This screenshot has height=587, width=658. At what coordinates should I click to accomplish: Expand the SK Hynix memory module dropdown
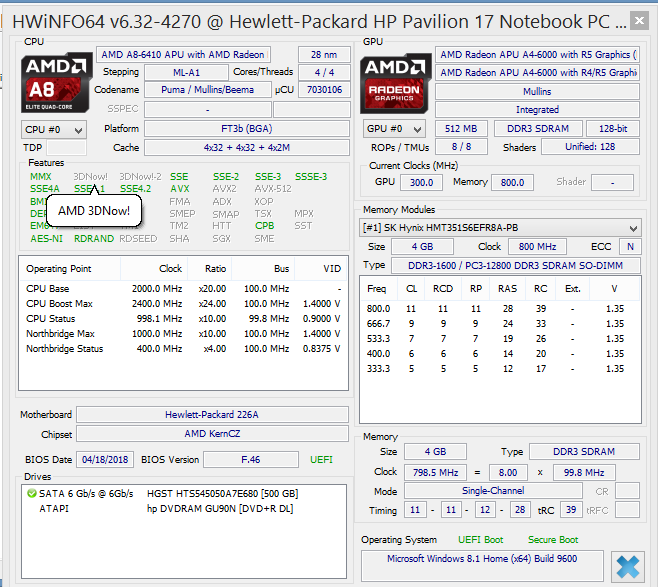[500, 228]
